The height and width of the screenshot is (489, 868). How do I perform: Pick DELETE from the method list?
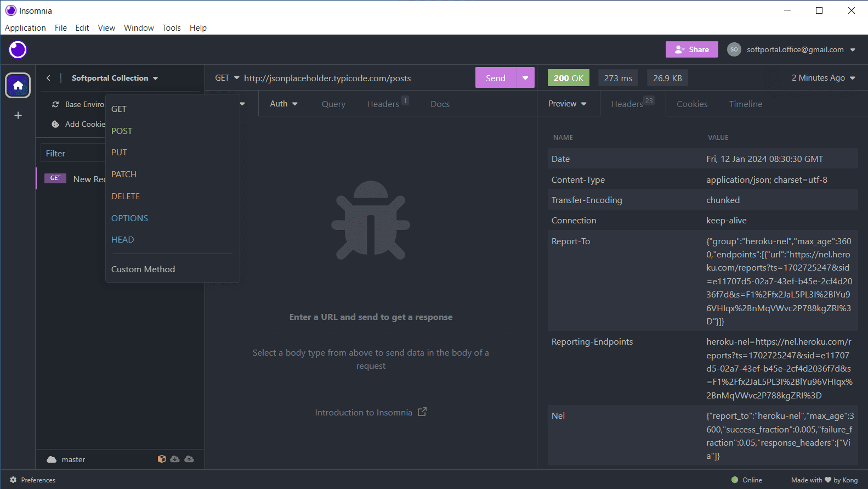point(172,196)
